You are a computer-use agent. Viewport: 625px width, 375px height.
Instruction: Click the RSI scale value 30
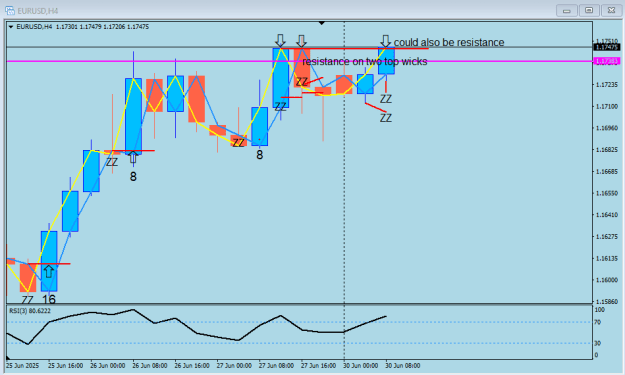597,343
